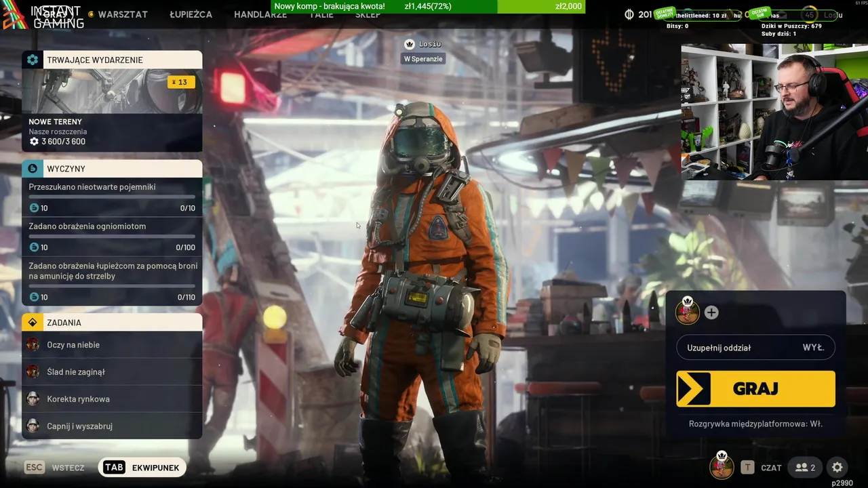Image resolution: width=868 pixels, height=488 pixels.
Task: Click portrait icon beside Ślad nie zaginął
Action: pyautogui.click(x=33, y=371)
